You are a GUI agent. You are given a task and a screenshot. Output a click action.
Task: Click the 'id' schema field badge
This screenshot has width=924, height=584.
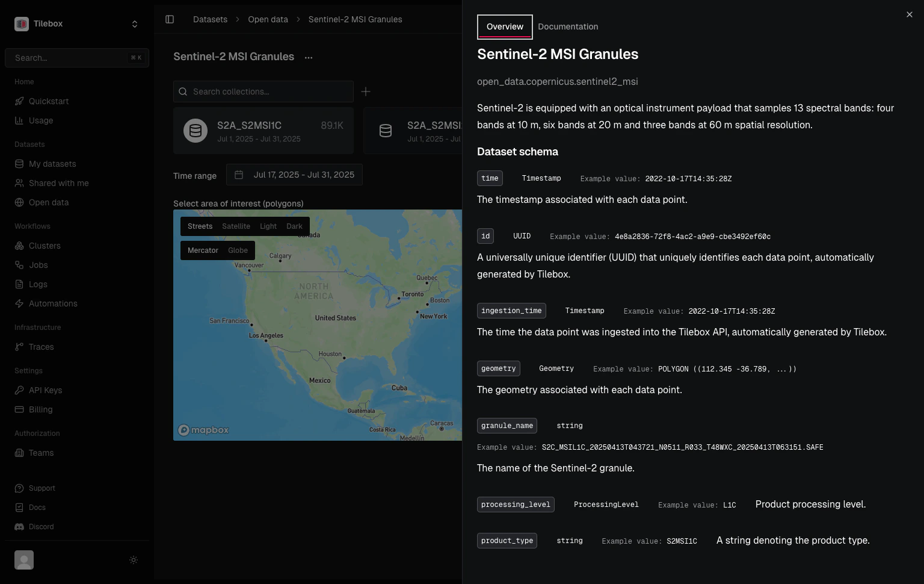[485, 236]
